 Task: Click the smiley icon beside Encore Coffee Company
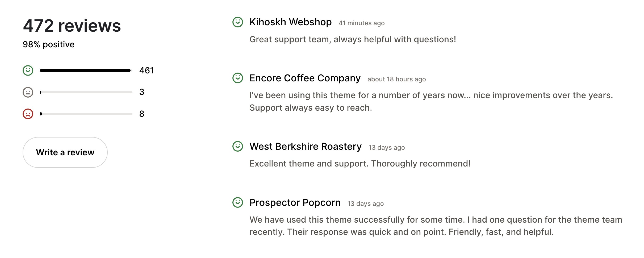point(237,78)
